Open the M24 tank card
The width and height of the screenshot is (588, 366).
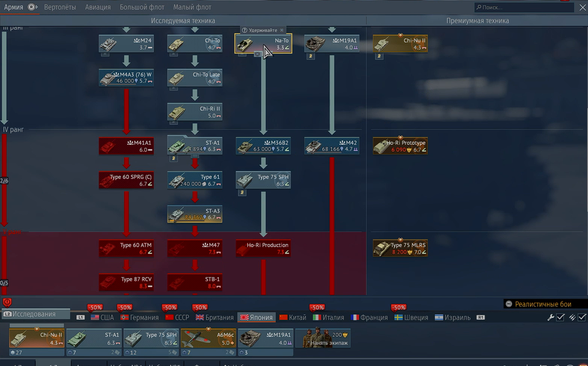tap(126, 44)
